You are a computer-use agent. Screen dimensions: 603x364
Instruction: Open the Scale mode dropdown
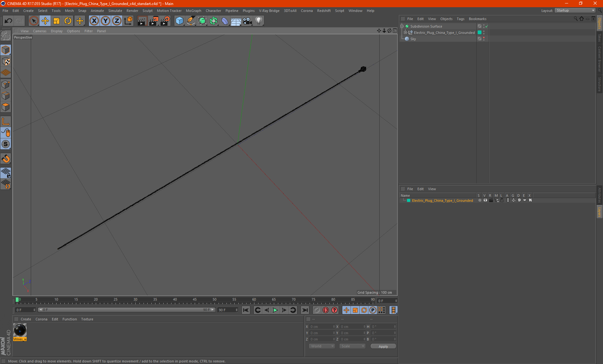click(352, 346)
